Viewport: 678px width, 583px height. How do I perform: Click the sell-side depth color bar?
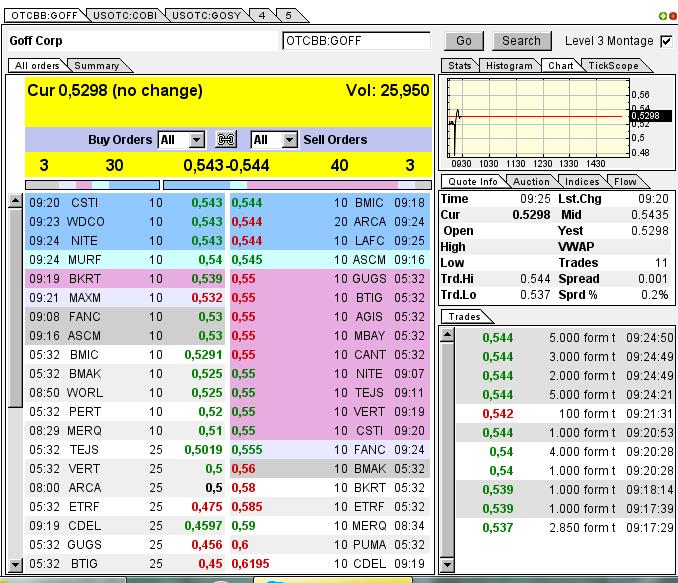point(297,185)
